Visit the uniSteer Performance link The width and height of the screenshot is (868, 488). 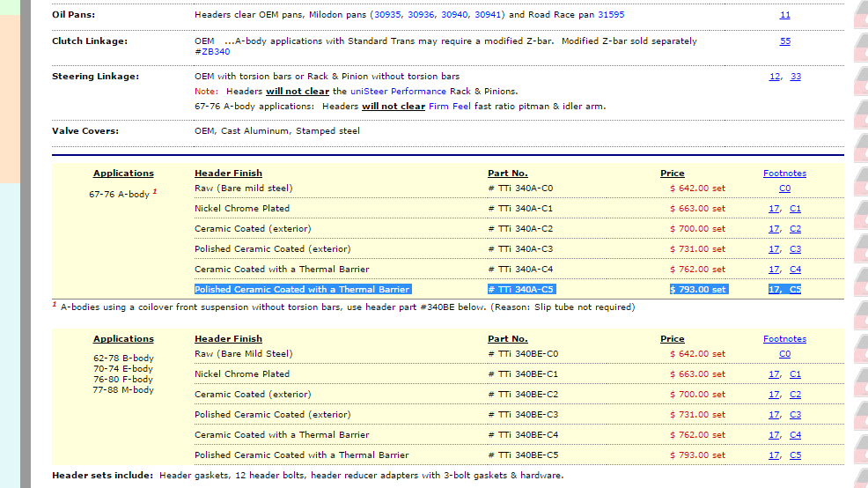(x=398, y=92)
